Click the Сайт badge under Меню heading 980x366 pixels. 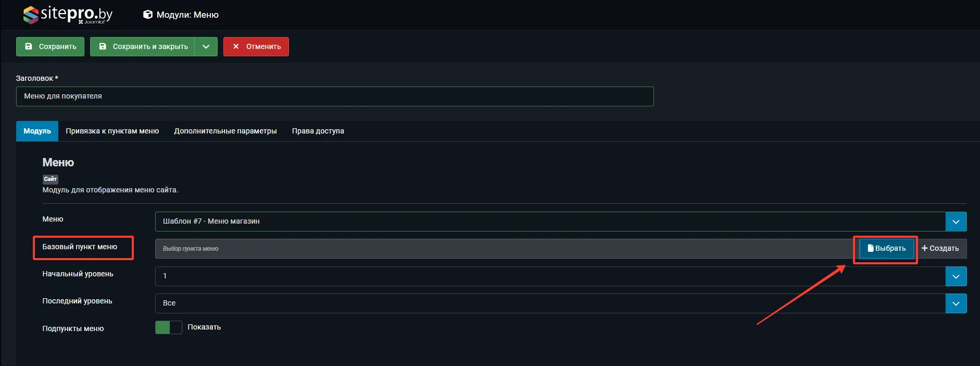coord(50,179)
